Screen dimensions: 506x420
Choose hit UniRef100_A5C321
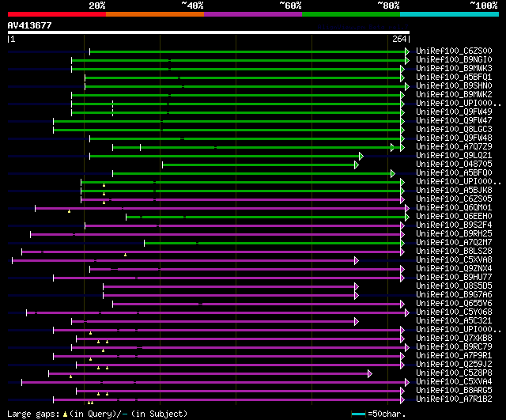click(x=454, y=321)
